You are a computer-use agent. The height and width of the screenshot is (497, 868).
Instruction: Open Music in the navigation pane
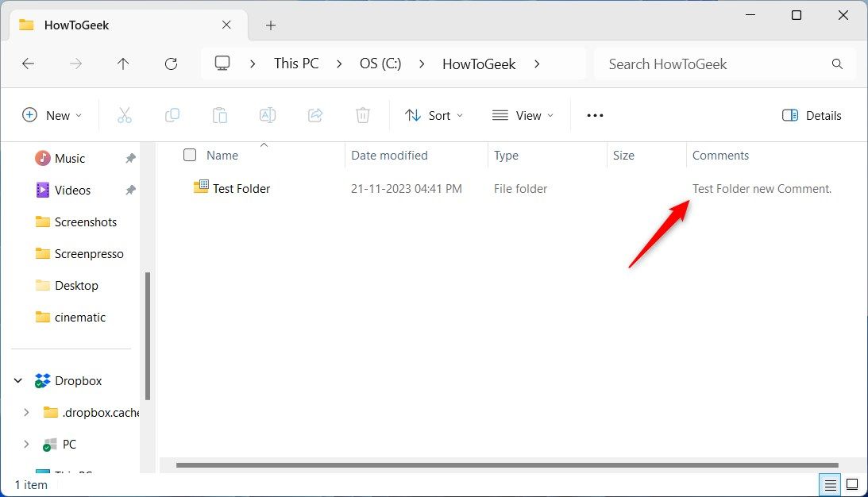click(x=70, y=158)
